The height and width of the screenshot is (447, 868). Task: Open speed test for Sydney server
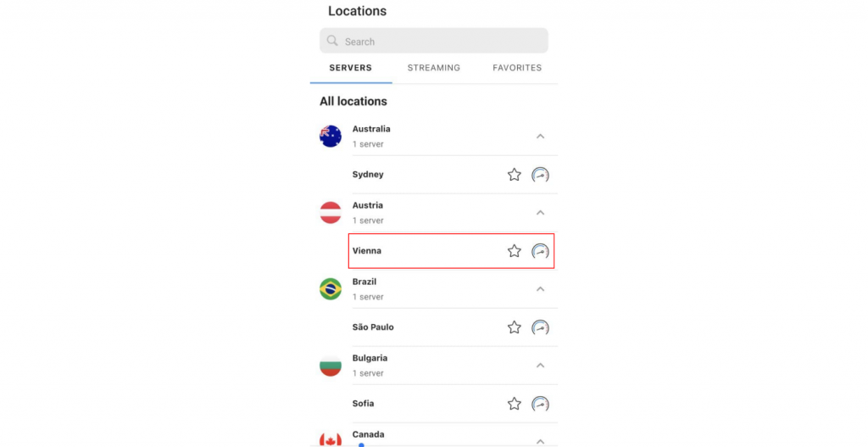tap(540, 175)
